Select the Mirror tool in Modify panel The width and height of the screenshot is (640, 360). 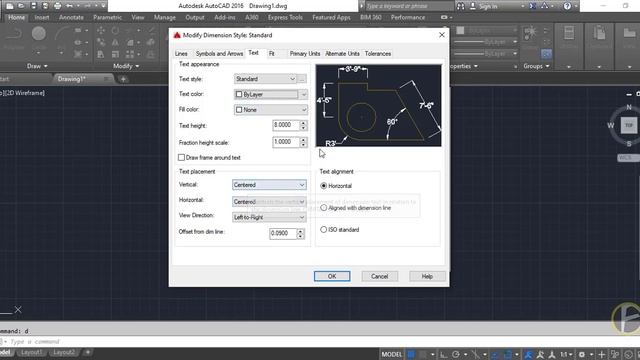coord(116,42)
